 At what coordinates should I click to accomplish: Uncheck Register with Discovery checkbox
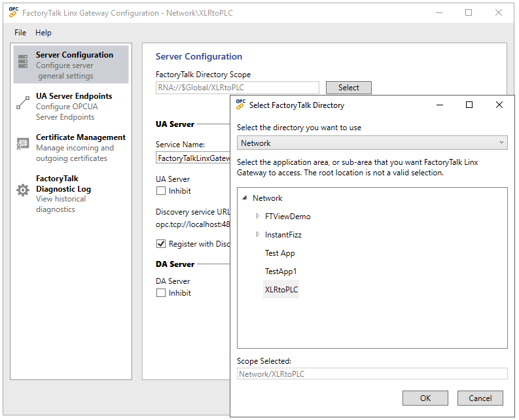(161, 244)
